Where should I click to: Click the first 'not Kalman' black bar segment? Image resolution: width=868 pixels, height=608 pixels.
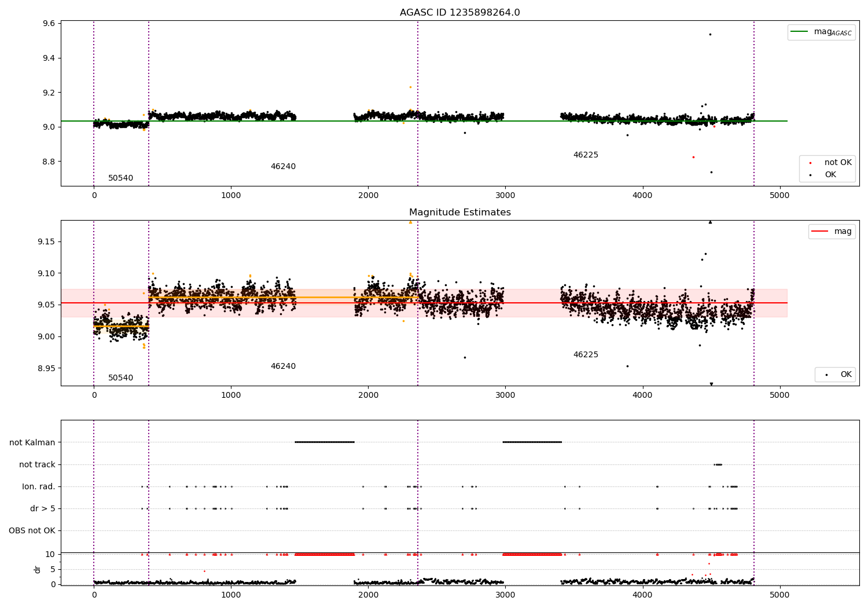tap(325, 442)
